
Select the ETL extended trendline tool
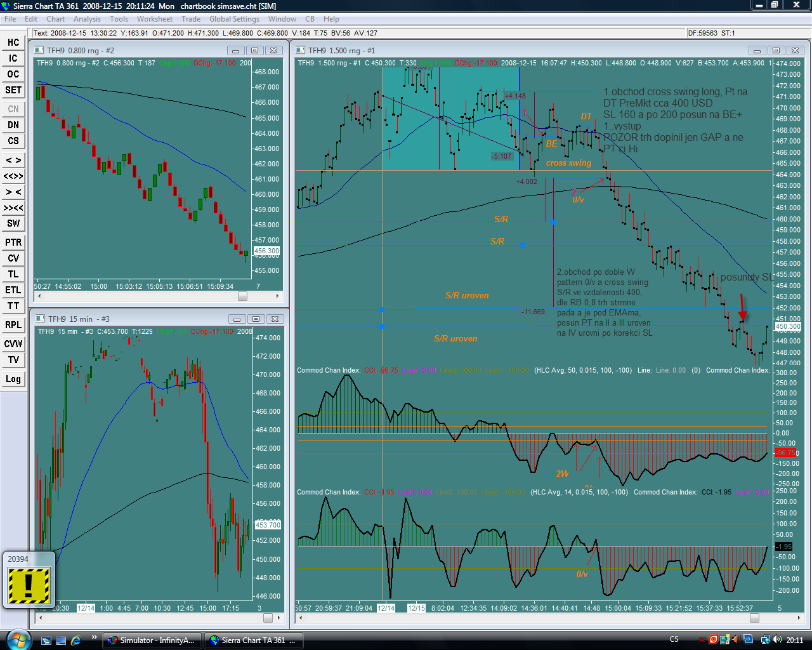click(13, 290)
